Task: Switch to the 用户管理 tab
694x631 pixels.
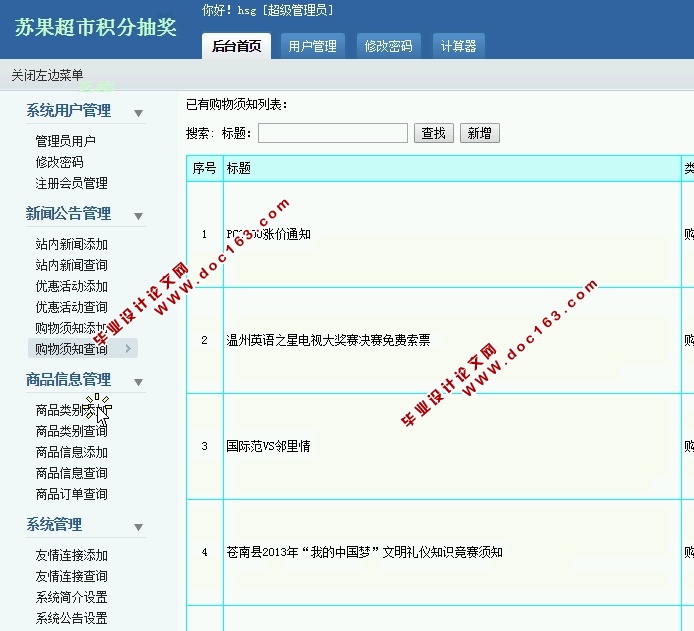Action: (312, 46)
